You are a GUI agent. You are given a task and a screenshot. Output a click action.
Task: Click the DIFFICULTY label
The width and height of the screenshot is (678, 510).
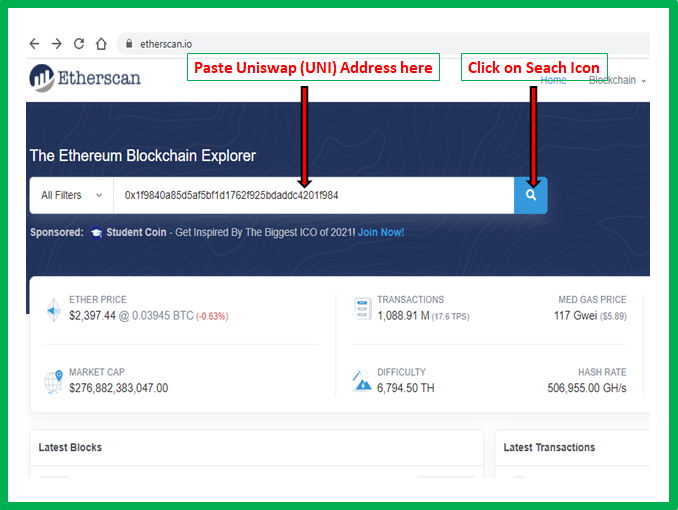[x=401, y=372]
